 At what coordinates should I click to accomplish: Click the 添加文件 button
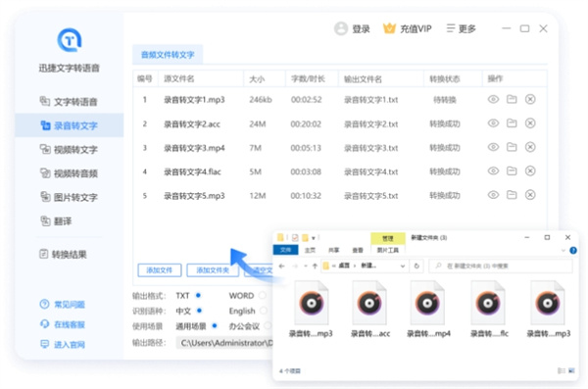point(160,270)
